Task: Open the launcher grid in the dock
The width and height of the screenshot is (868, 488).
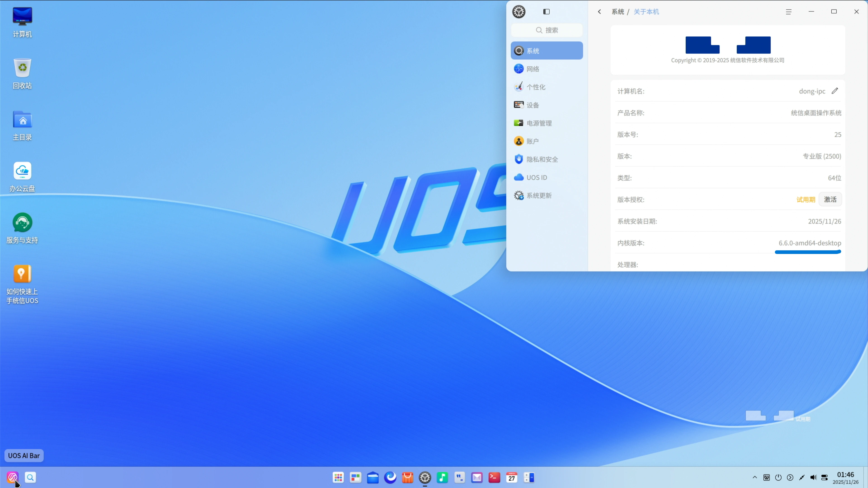Action: pos(338,477)
